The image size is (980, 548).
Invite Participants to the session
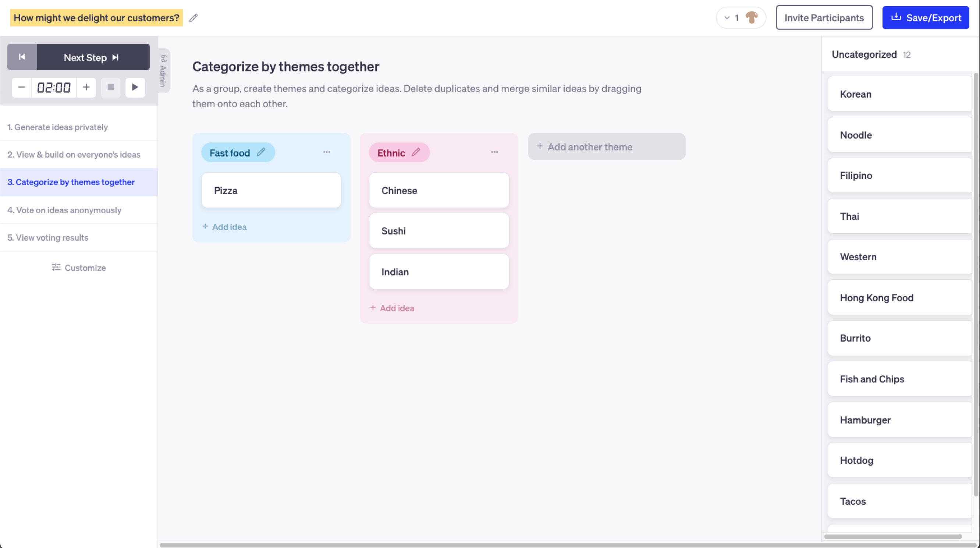pos(824,18)
